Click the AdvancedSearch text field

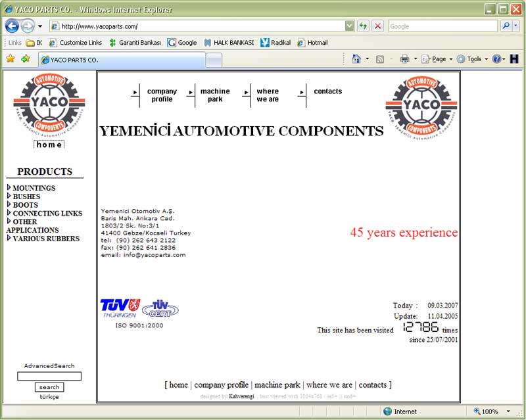click(49, 377)
